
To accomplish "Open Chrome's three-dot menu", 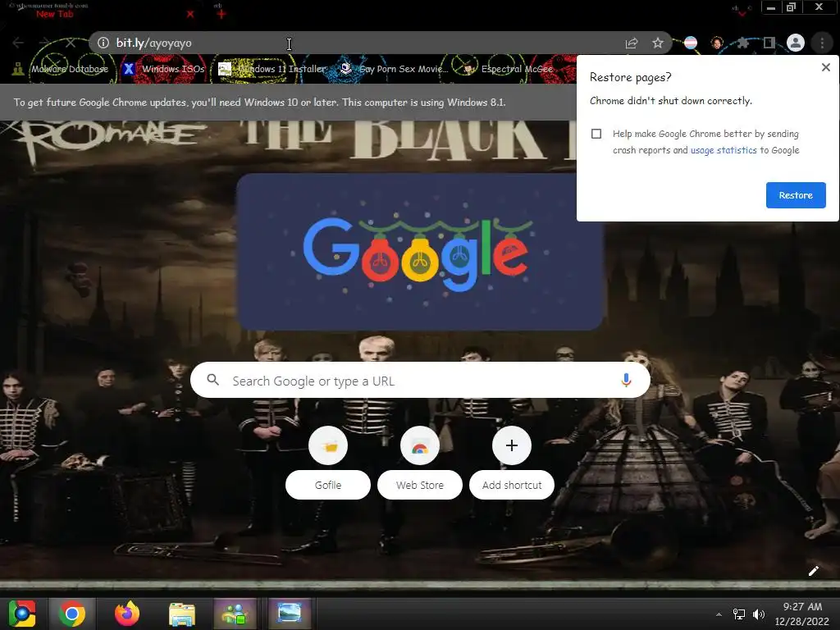I will coord(822,43).
